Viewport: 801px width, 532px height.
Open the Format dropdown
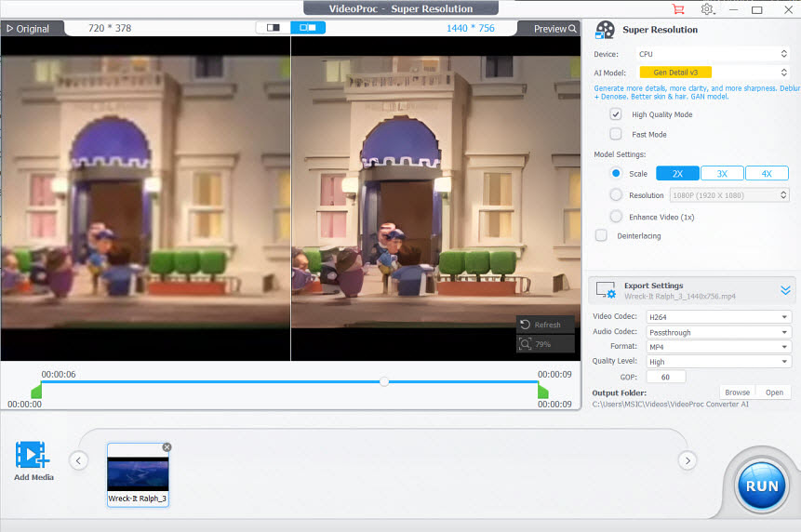coord(719,347)
